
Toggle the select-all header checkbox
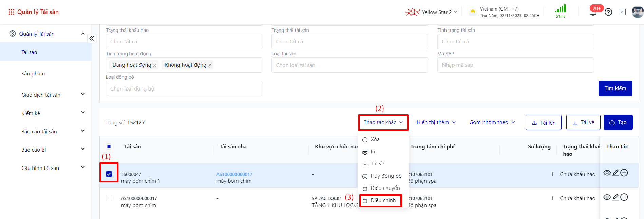[109, 146]
